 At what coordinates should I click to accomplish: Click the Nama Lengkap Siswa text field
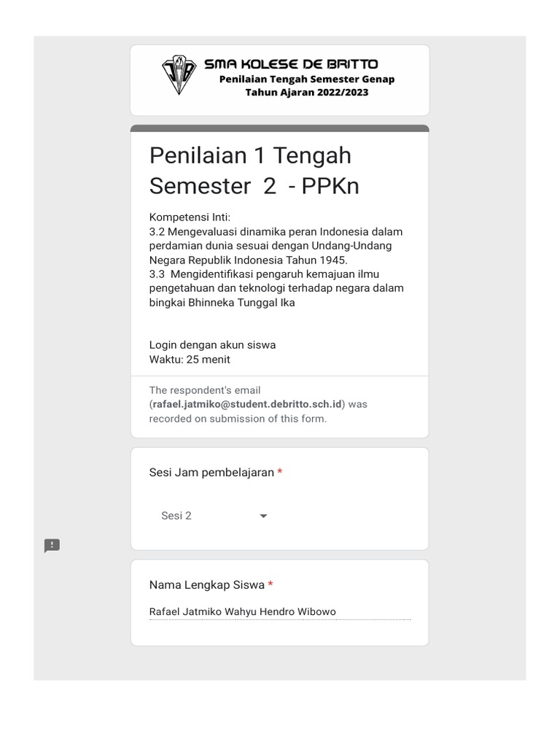click(x=279, y=612)
